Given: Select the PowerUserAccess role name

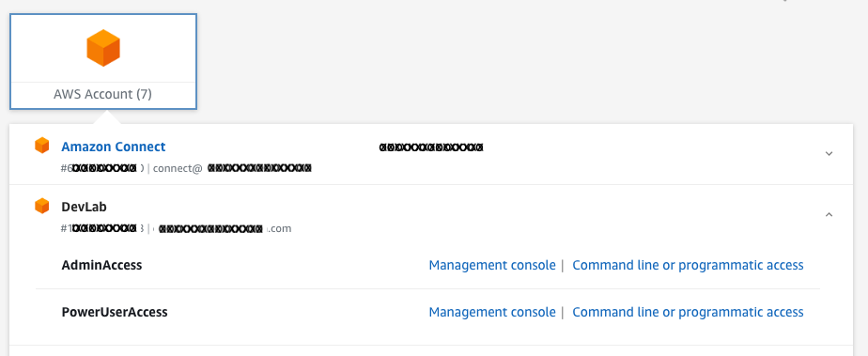Looking at the screenshot, I should [115, 312].
